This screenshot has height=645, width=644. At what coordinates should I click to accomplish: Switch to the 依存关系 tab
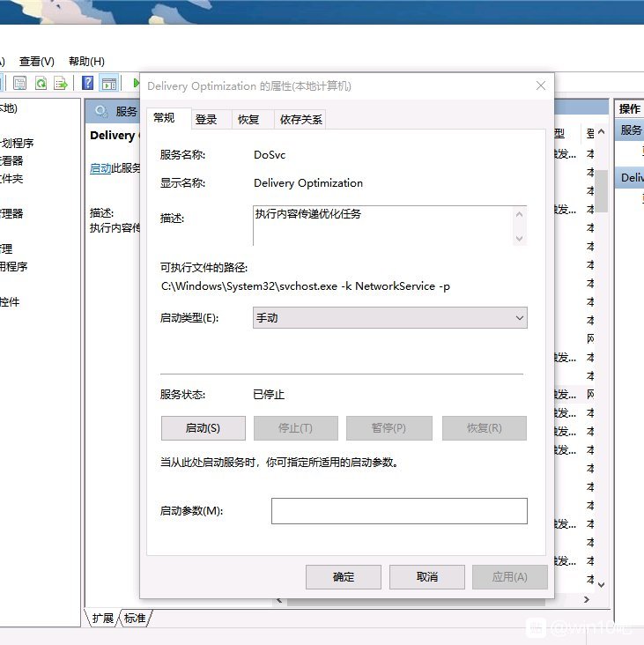click(x=300, y=120)
